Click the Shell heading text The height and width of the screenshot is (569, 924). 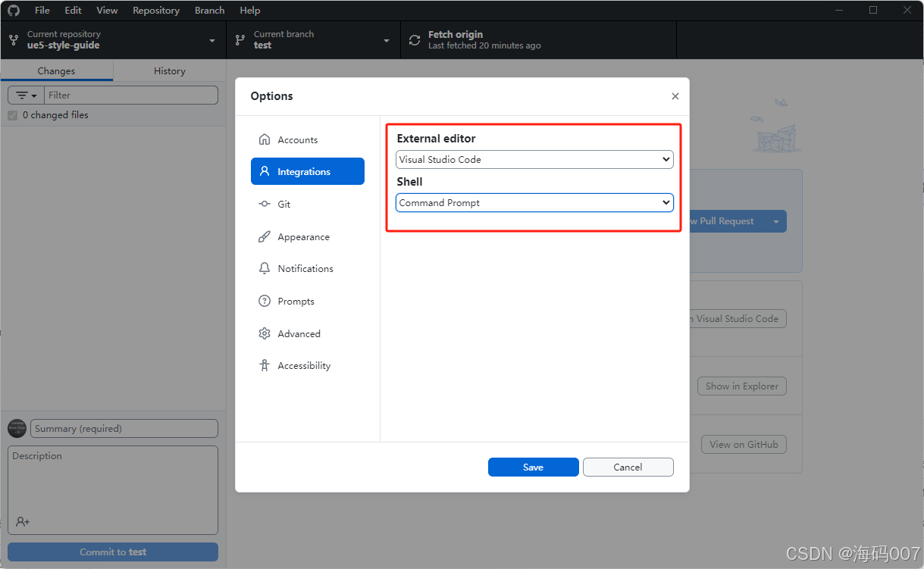(410, 182)
